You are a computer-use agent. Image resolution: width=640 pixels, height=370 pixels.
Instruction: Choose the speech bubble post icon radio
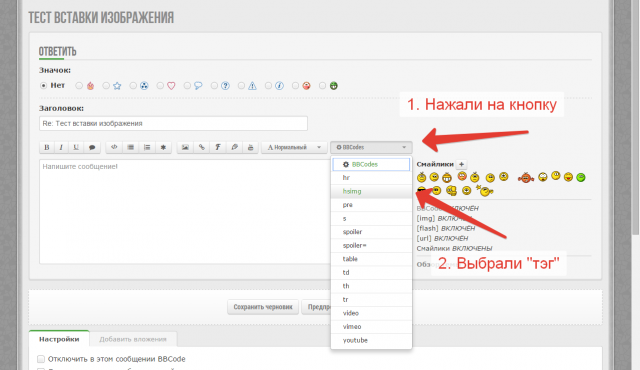(x=187, y=86)
